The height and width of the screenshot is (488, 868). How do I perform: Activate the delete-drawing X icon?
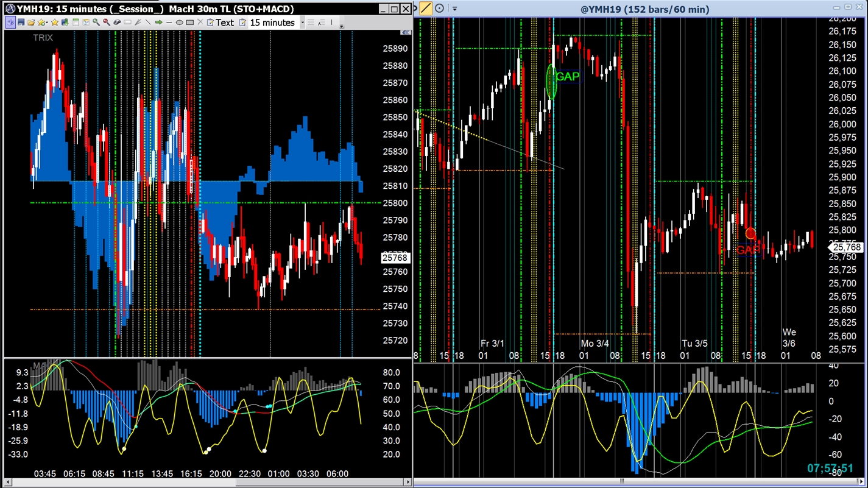(x=199, y=23)
